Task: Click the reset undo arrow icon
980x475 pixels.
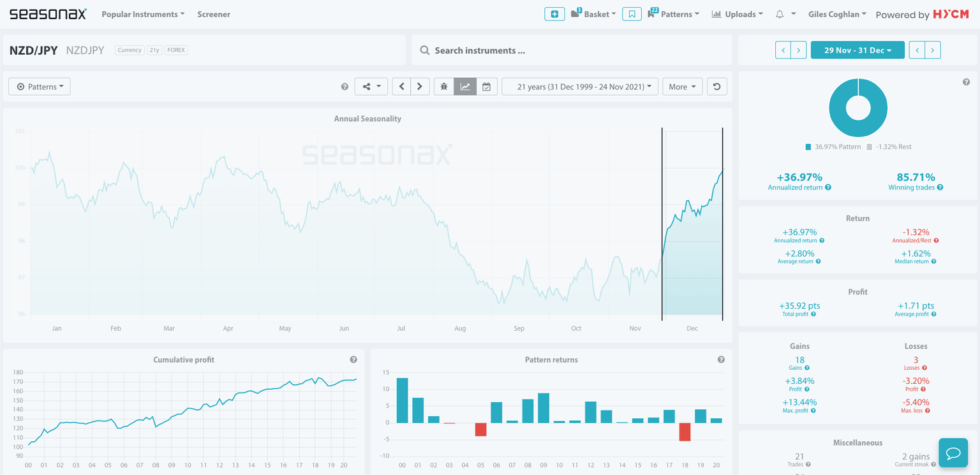Action: click(x=716, y=87)
